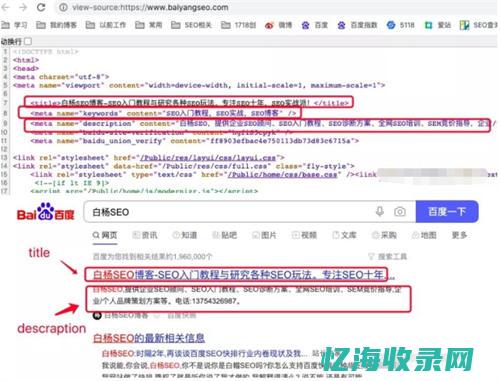Select the 网页 search tab

point(105,235)
